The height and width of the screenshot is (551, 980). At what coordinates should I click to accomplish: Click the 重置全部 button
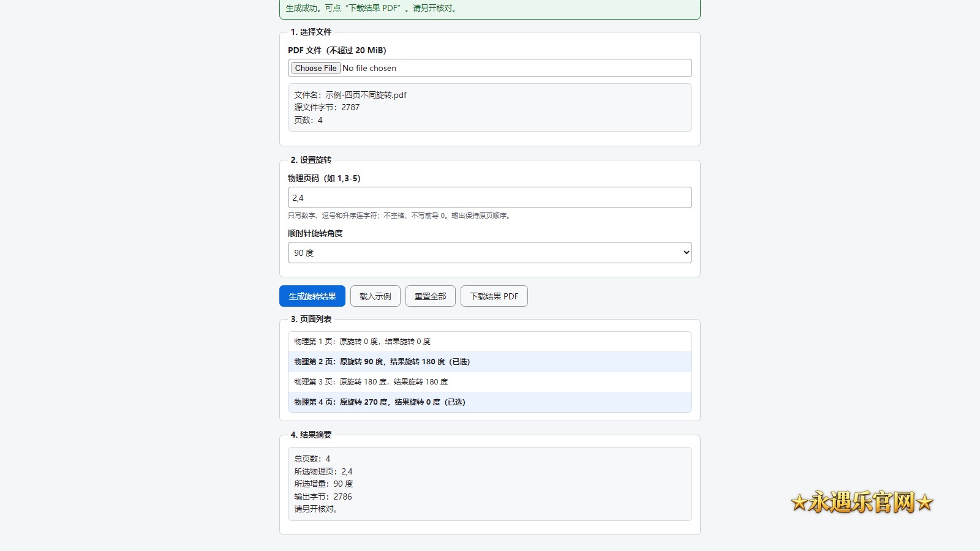tap(431, 296)
